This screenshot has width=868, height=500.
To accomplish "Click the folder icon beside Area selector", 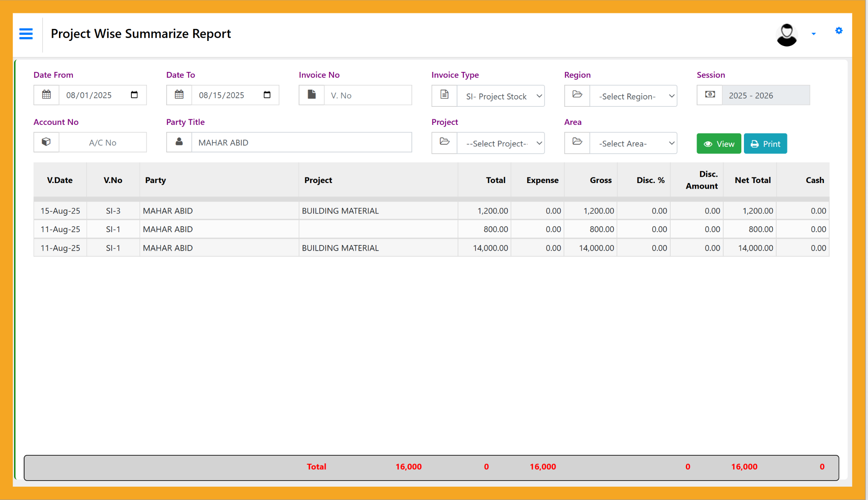I will click(577, 143).
